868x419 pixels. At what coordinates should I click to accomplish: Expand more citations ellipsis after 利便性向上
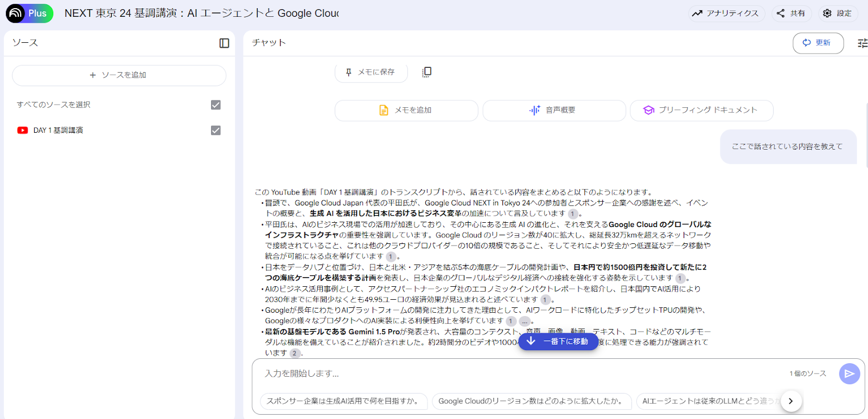(525, 321)
